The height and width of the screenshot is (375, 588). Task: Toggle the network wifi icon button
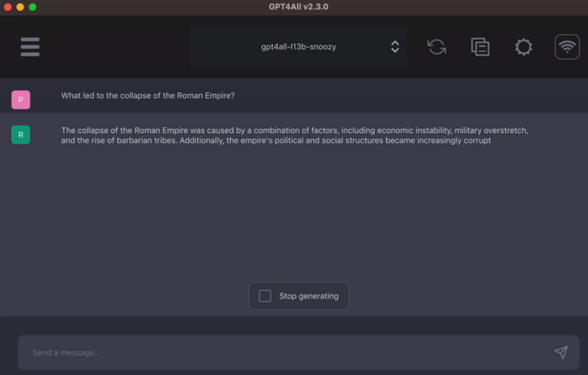pyautogui.click(x=567, y=47)
